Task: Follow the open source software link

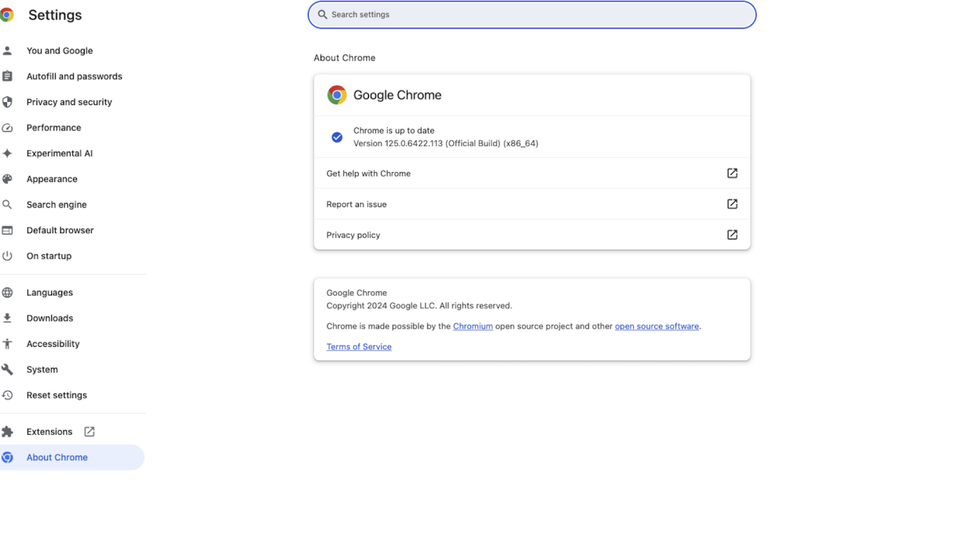Action: tap(656, 327)
